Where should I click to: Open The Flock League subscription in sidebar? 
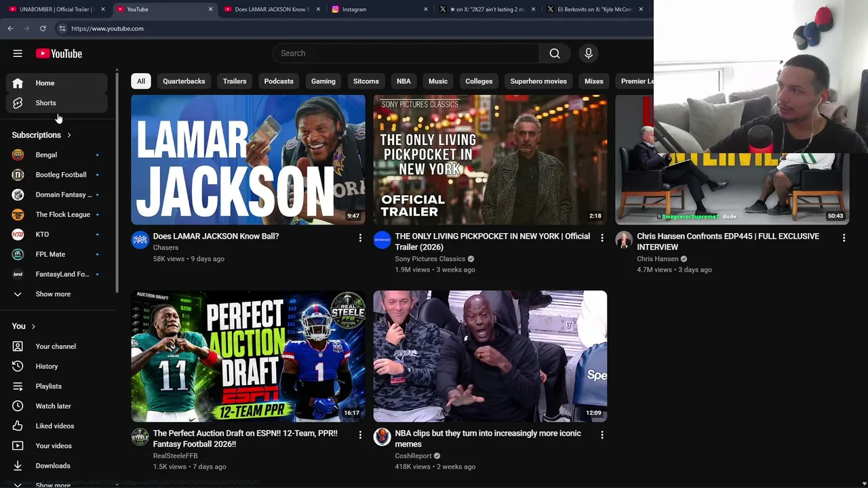pos(57,215)
